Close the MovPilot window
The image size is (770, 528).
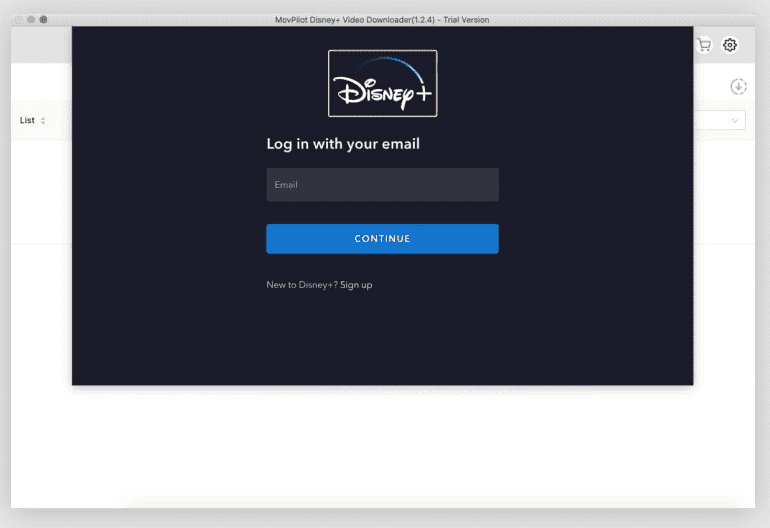pos(19,19)
